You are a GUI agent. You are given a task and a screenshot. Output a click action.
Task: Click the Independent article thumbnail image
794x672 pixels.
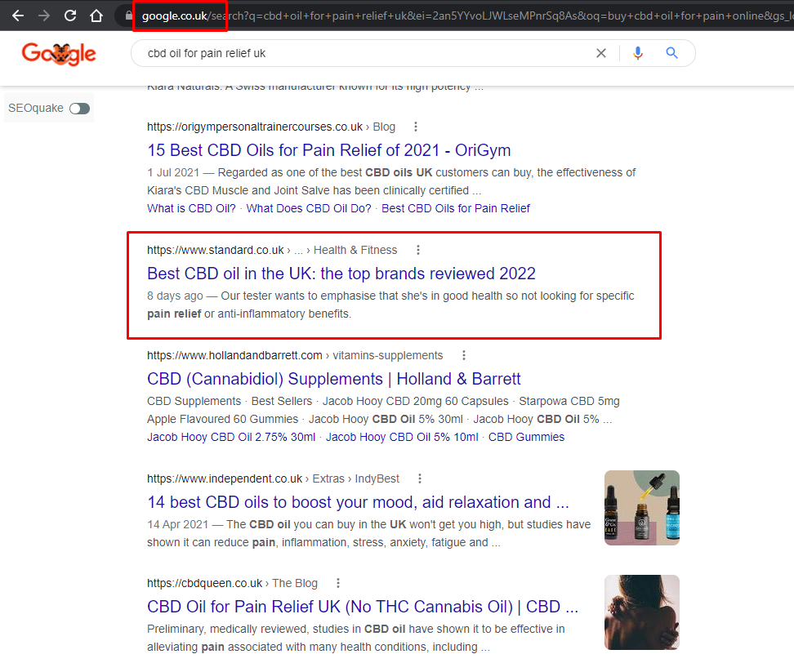641,507
